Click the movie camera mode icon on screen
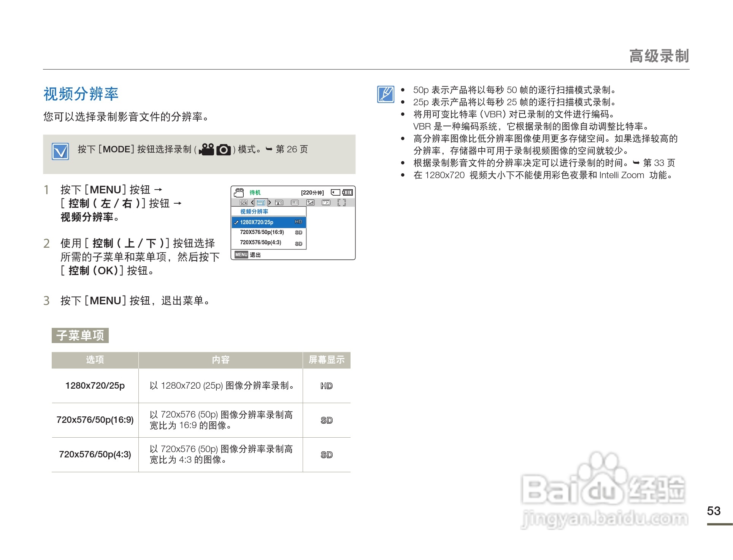 click(x=239, y=193)
